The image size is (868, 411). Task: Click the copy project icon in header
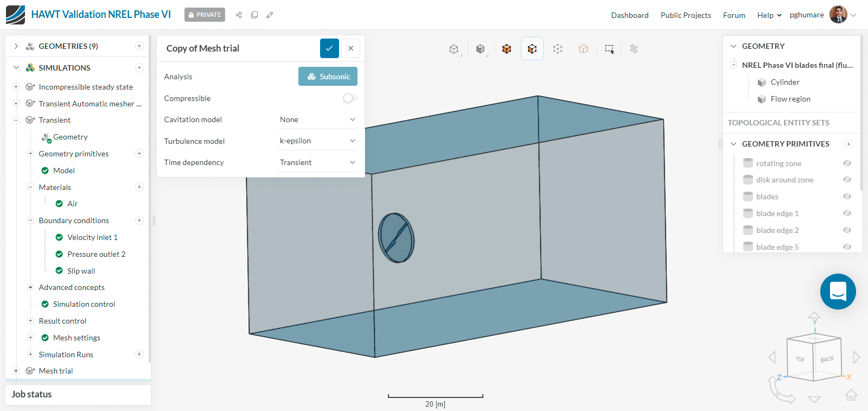tap(254, 15)
